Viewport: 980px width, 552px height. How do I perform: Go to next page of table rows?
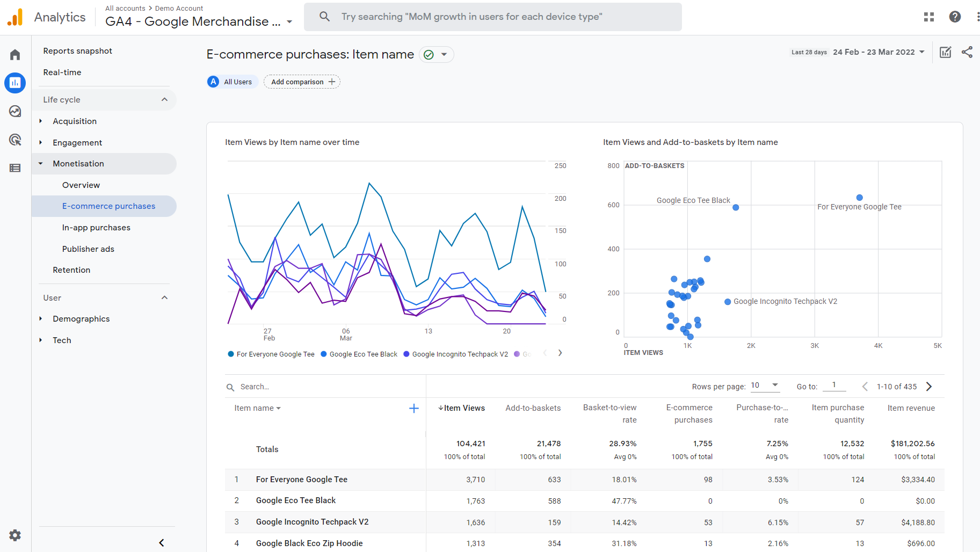(929, 387)
